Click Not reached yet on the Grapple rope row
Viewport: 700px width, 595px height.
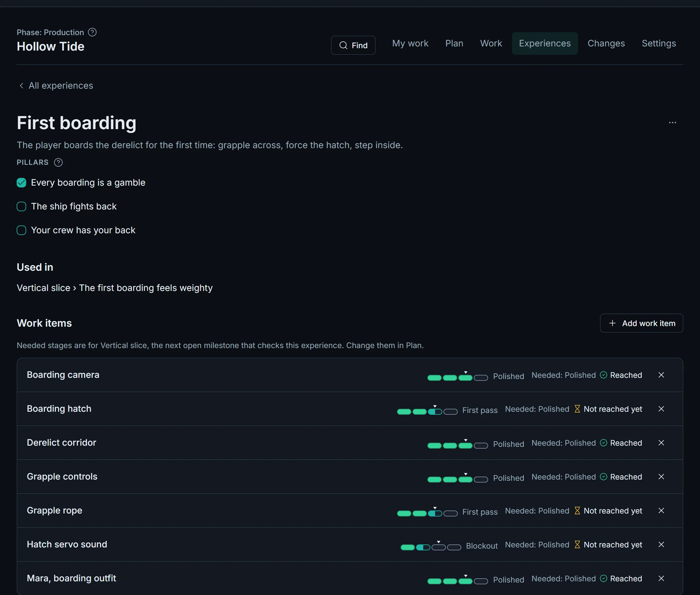tap(612, 511)
